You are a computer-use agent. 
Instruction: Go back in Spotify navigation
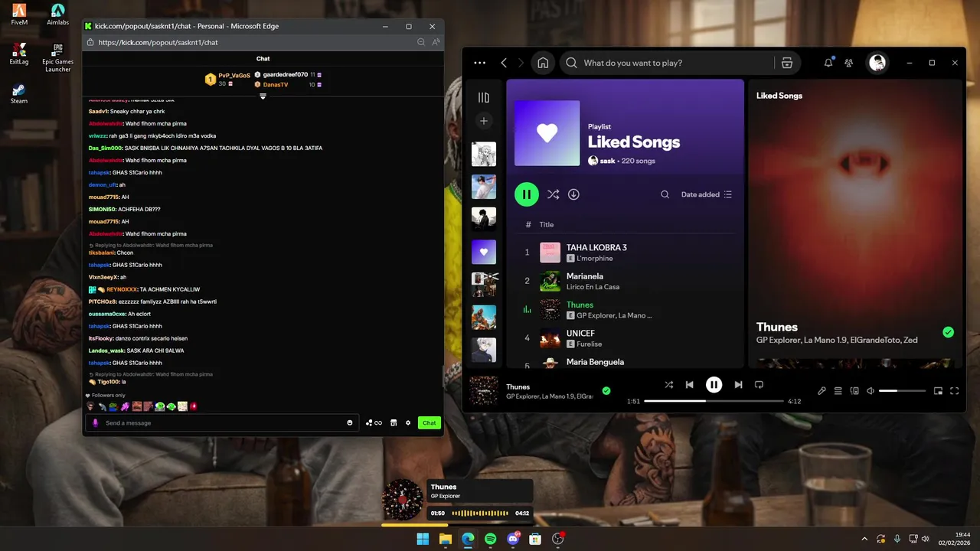pos(504,63)
